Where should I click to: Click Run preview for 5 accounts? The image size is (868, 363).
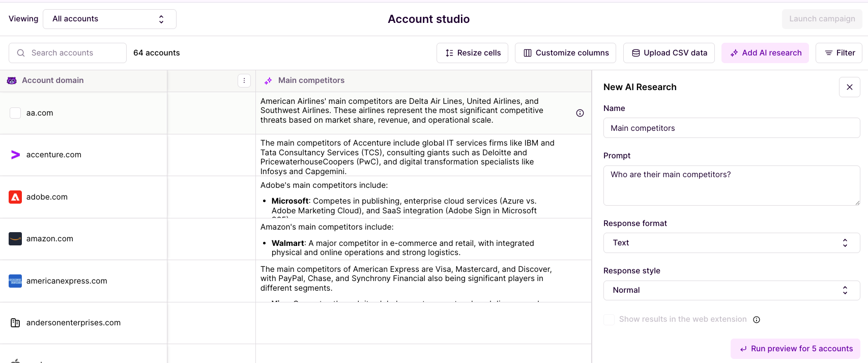(x=796, y=349)
